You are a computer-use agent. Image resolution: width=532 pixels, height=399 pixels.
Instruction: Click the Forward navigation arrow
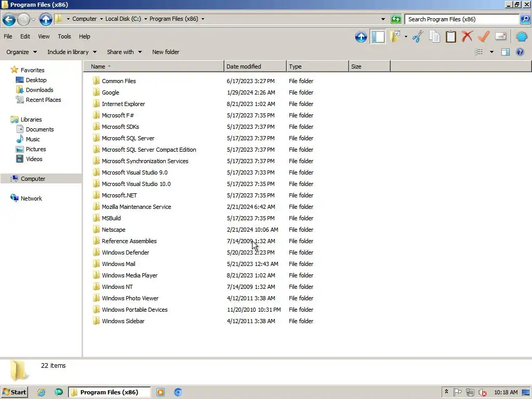(23, 19)
